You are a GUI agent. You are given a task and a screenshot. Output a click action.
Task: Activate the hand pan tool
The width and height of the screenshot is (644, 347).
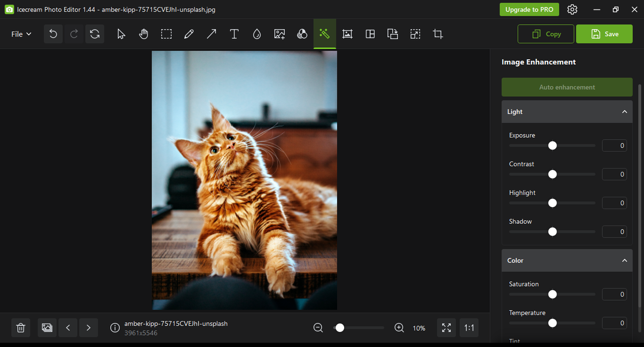tap(144, 34)
